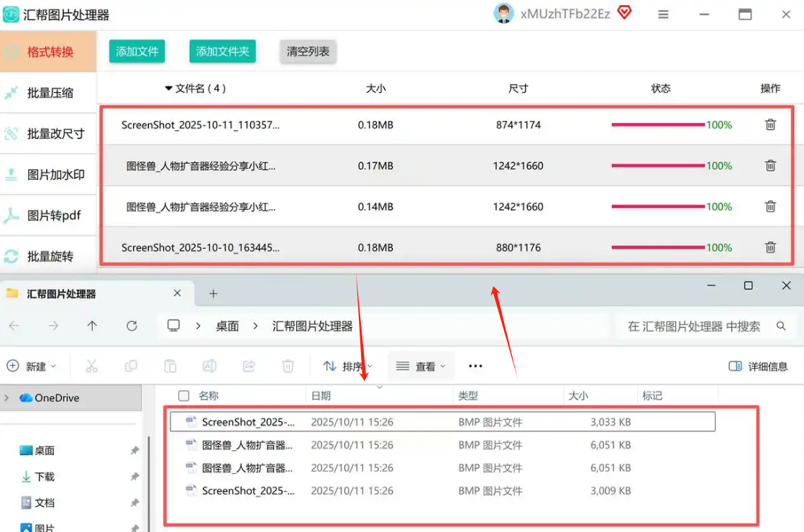Sort Explorer files by 大小 column
804x532 pixels.
pyautogui.click(x=578, y=395)
